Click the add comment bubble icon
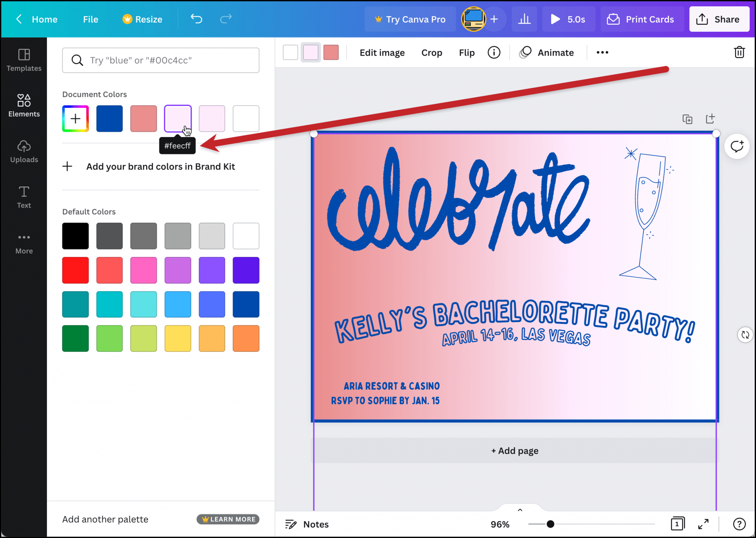This screenshot has height=538, width=756. pos(737,147)
